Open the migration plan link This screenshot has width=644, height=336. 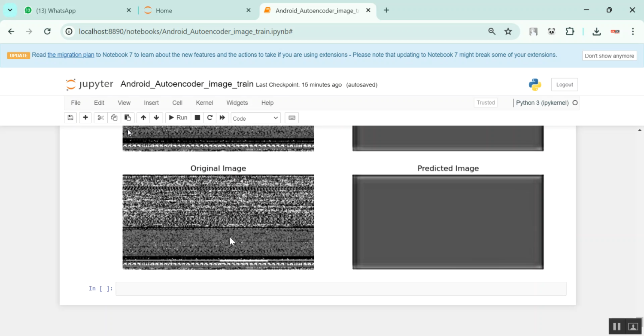point(71,55)
